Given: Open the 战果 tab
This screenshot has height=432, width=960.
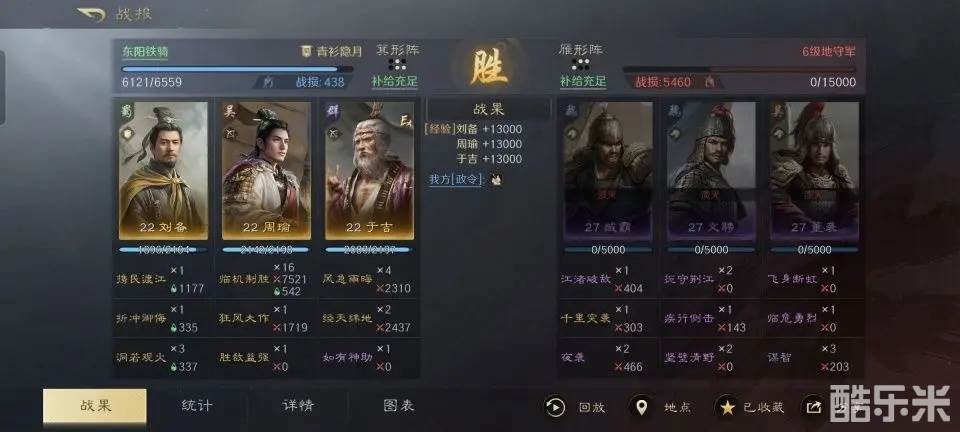Looking at the screenshot, I should pos(95,406).
